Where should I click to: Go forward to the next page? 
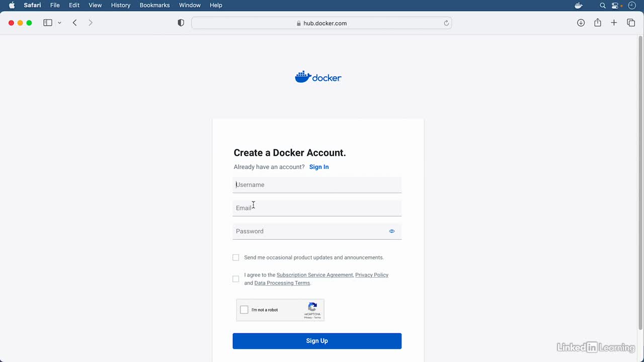pyautogui.click(x=91, y=23)
